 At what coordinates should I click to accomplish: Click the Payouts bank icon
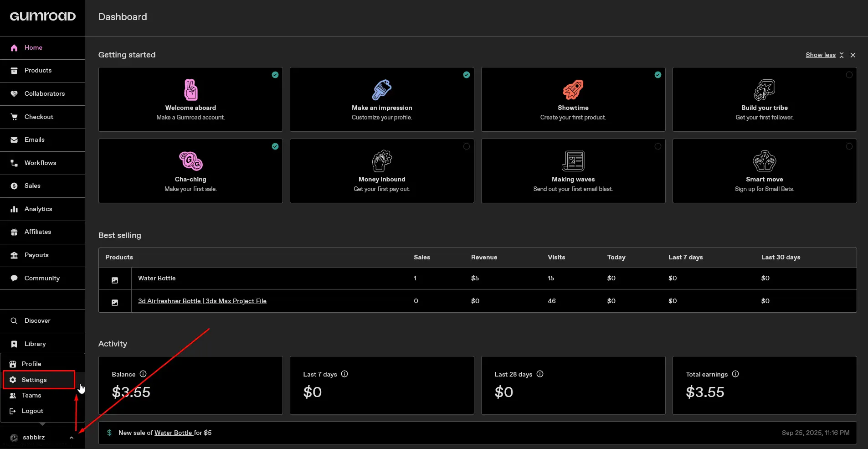[x=14, y=255]
